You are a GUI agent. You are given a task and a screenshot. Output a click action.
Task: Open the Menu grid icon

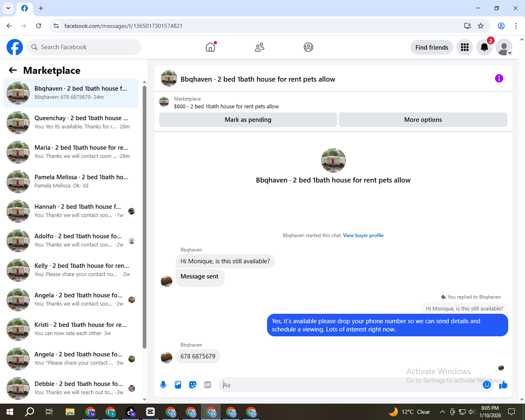(465, 47)
